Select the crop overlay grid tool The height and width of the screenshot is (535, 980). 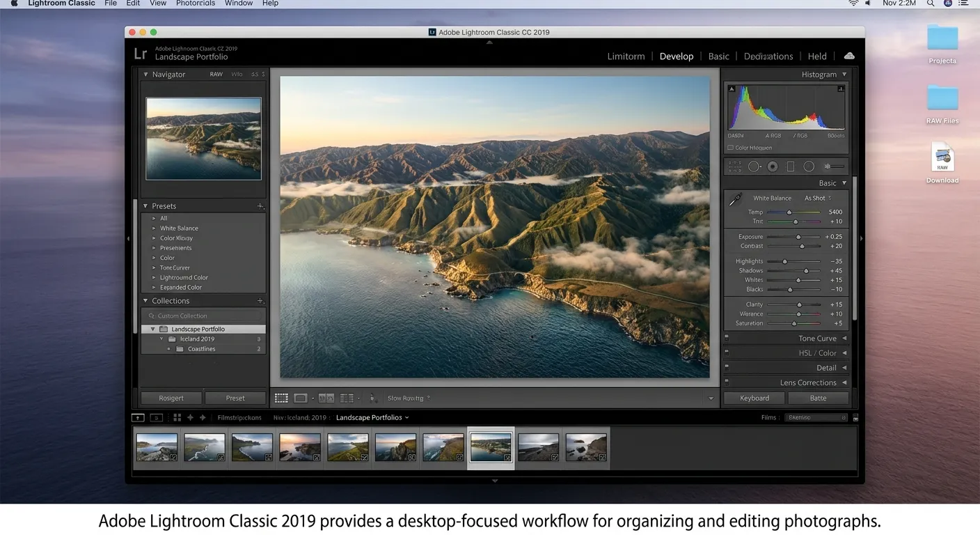pyautogui.click(x=734, y=166)
